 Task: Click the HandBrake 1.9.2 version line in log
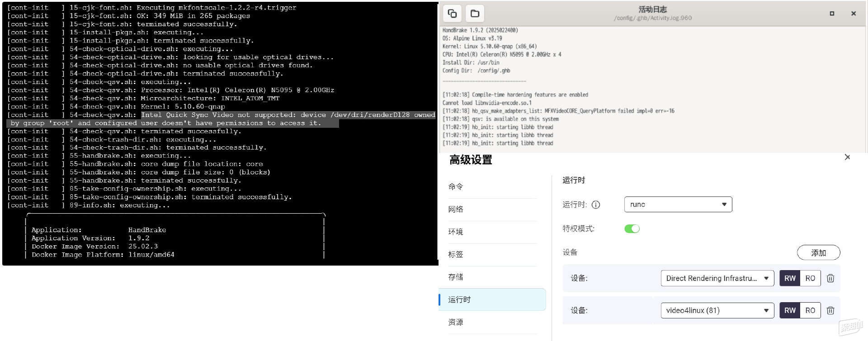pyautogui.click(x=480, y=30)
